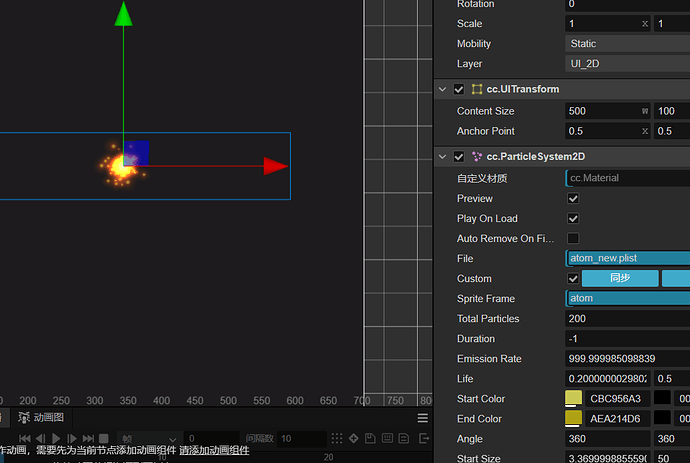Toggle the cc.ParticleSystem2D component enabled checkbox

[459, 157]
